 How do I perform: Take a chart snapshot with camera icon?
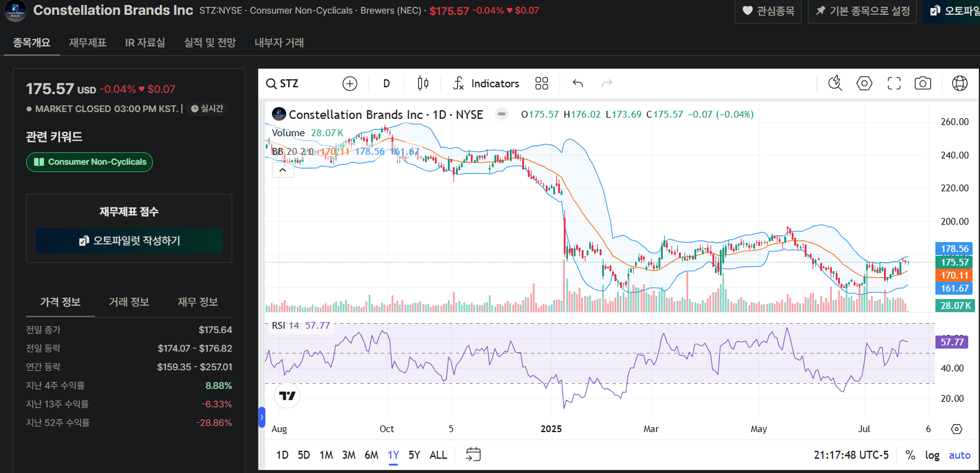(x=923, y=84)
